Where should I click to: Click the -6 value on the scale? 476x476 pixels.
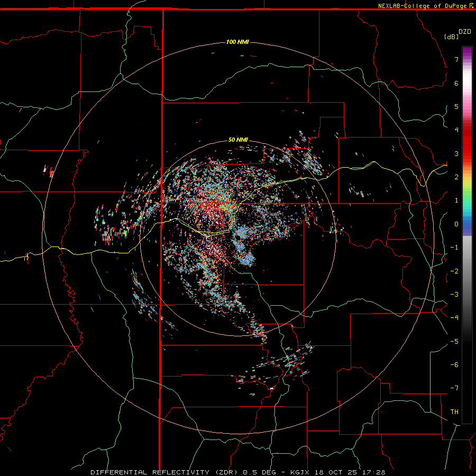(x=454, y=365)
